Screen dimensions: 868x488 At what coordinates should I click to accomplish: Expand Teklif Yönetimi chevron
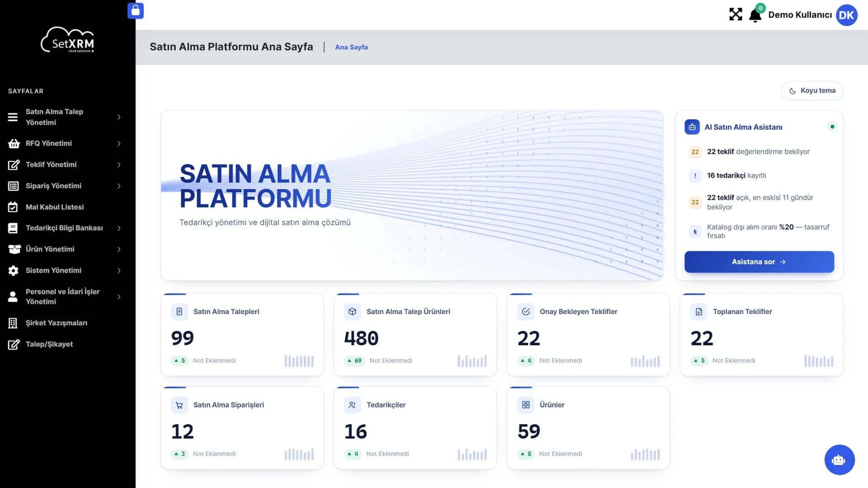point(119,165)
